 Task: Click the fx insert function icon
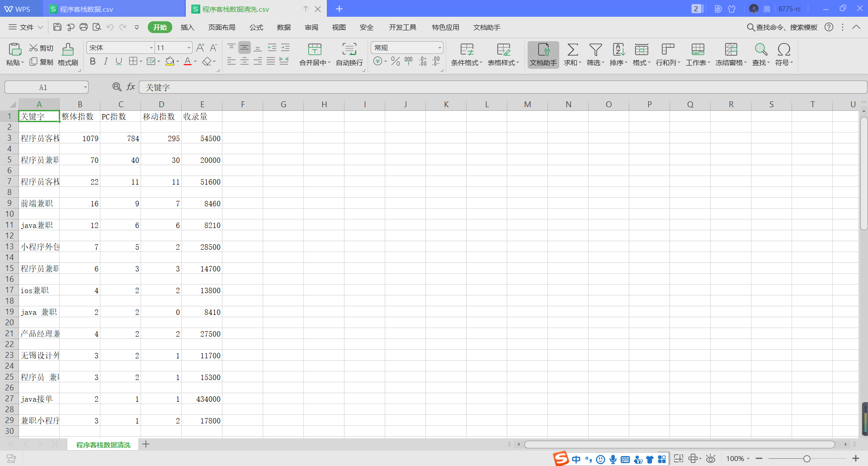(x=131, y=87)
